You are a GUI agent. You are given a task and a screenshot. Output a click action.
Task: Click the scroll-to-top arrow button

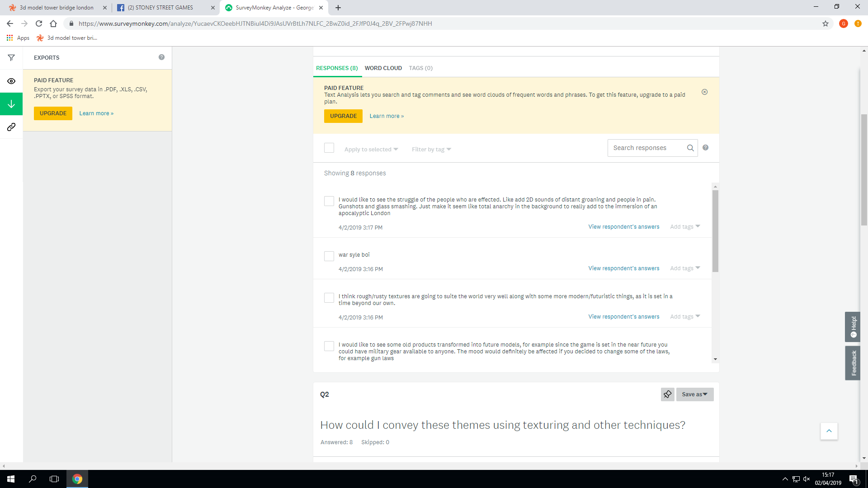click(829, 431)
